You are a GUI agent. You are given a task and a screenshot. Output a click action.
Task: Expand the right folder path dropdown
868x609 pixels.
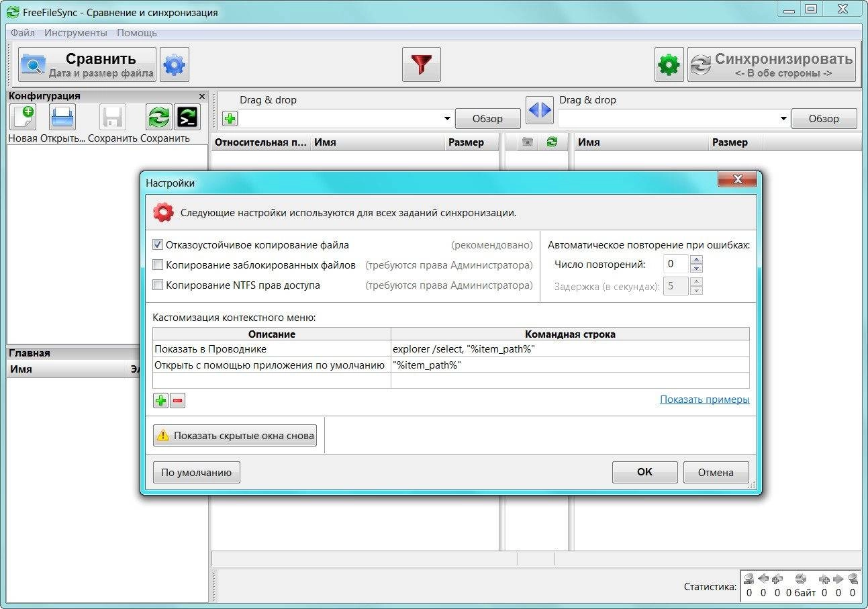[x=783, y=119]
